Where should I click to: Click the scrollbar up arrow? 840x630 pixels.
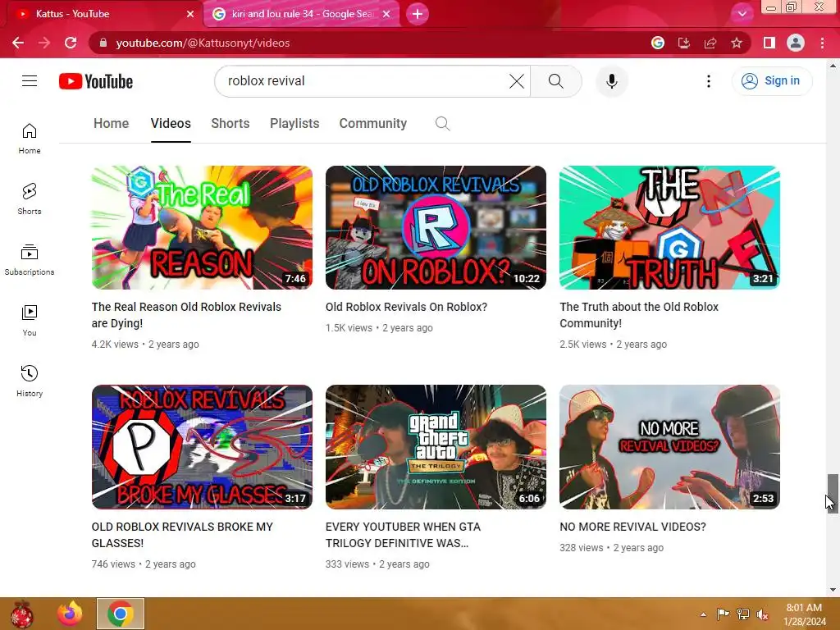coord(833,66)
